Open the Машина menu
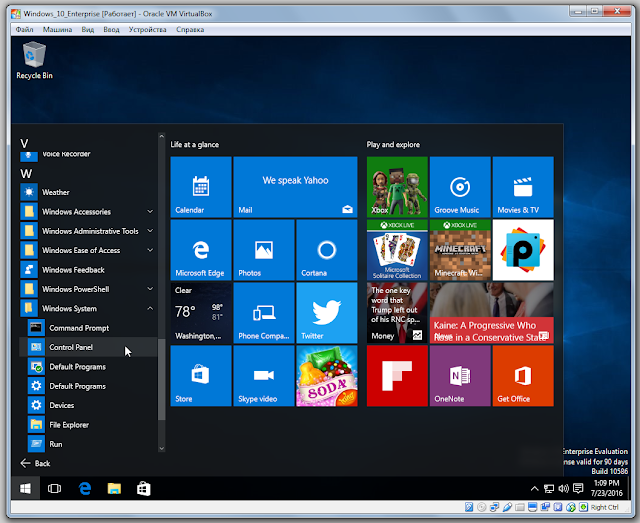This screenshot has height=523, width=640. [58, 29]
